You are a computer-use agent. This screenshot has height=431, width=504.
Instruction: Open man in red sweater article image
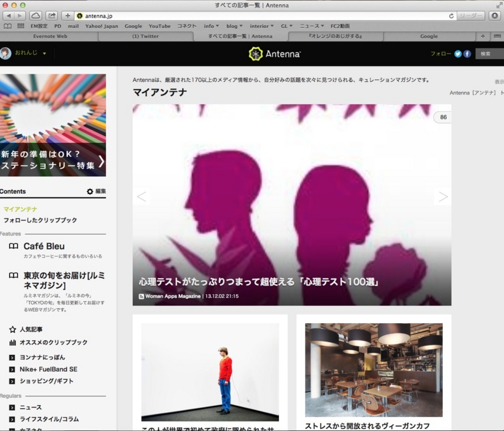(x=210, y=372)
